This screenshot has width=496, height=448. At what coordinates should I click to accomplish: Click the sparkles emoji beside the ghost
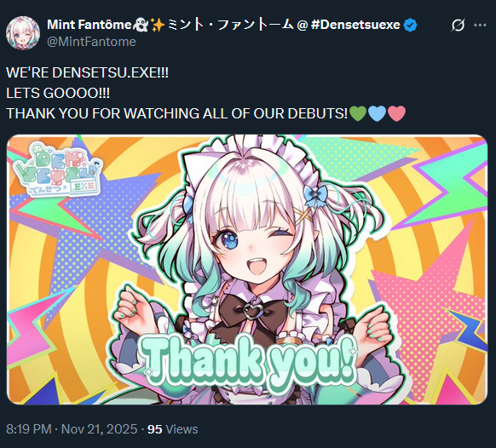[x=157, y=25]
